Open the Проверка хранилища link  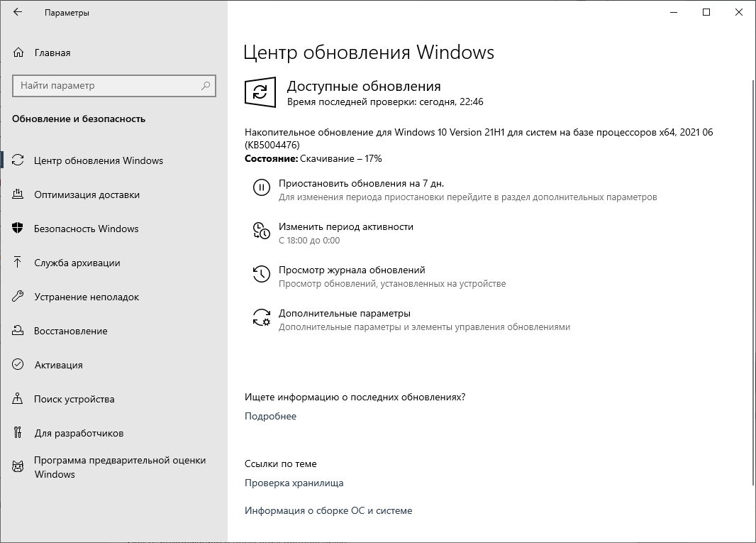pyautogui.click(x=294, y=483)
